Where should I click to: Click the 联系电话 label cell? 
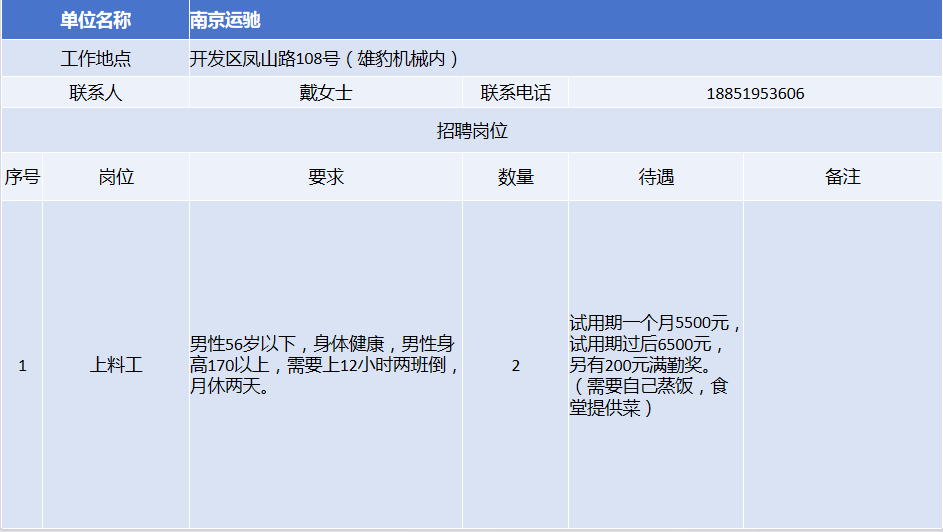coord(515,93)
